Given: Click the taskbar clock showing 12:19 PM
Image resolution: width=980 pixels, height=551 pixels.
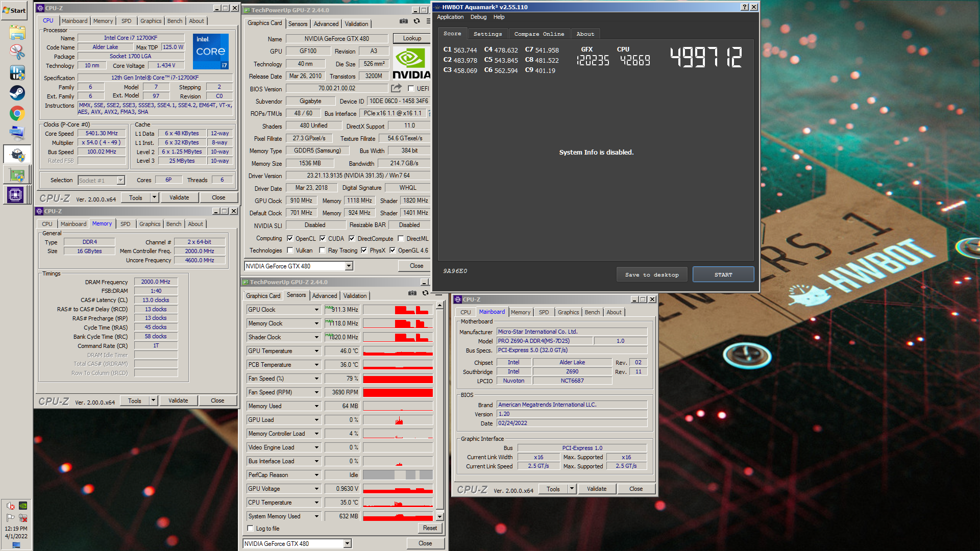Looking at the screenshot, I should pos(16,529).
